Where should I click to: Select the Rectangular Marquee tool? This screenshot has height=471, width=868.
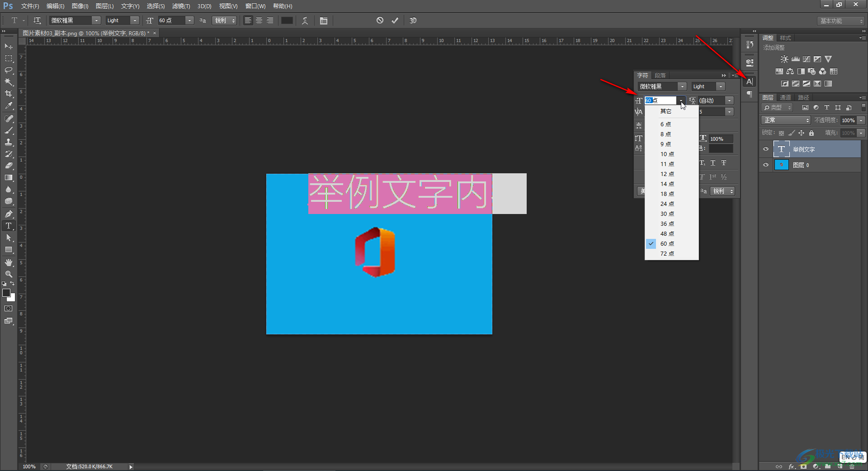tap(9, 58)
